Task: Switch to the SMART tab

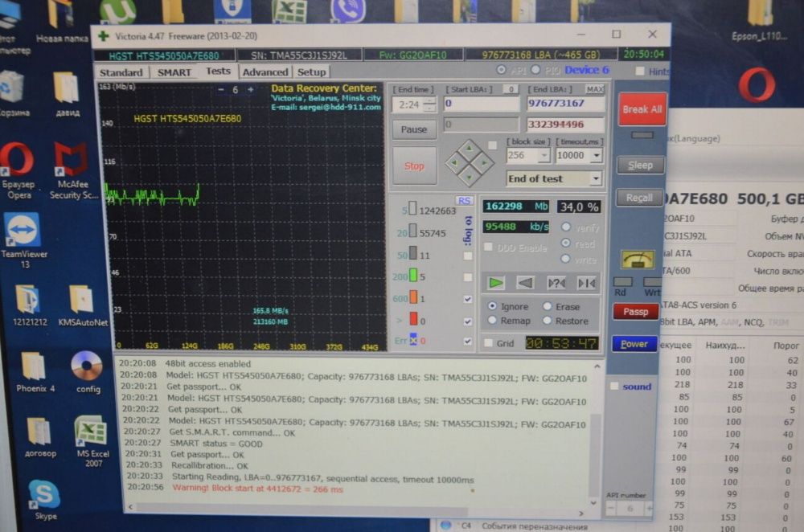Action: (x=174, y=72)
